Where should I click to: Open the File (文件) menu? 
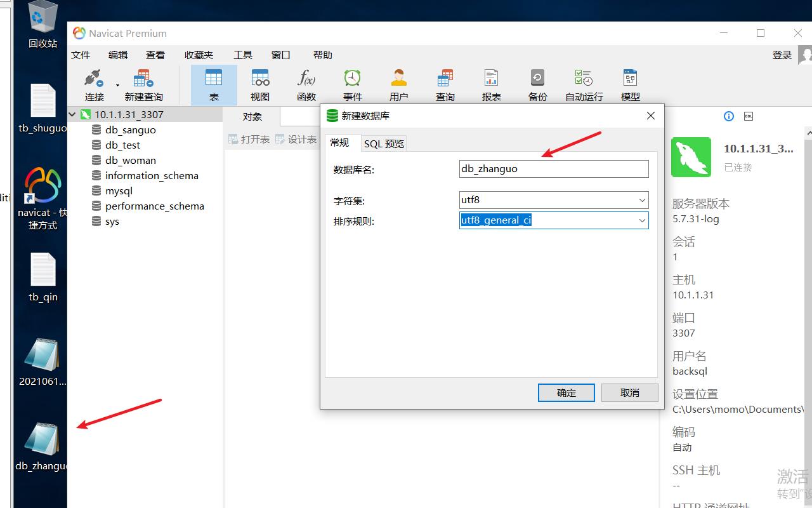(81, 55)
